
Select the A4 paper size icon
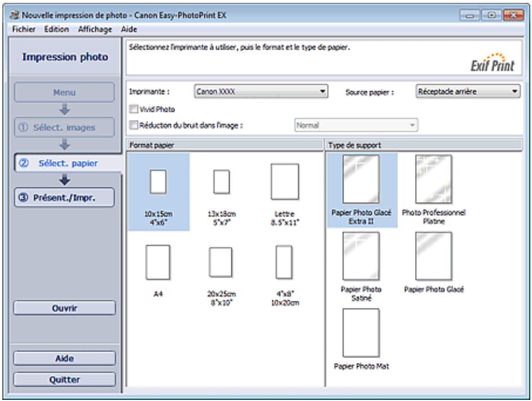[158, 262]
